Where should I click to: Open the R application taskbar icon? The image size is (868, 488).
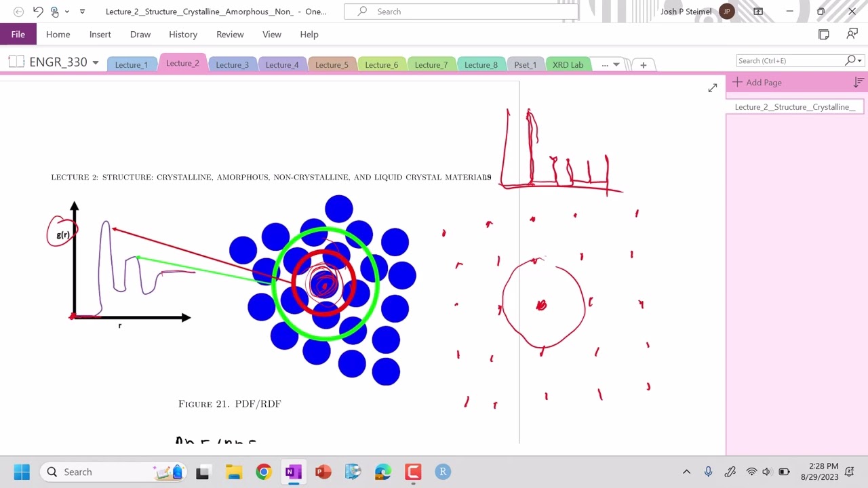pyautogui.click(x=443, y=472)
